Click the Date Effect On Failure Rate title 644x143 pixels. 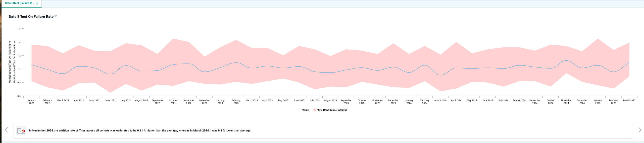[x=31, y=17]
